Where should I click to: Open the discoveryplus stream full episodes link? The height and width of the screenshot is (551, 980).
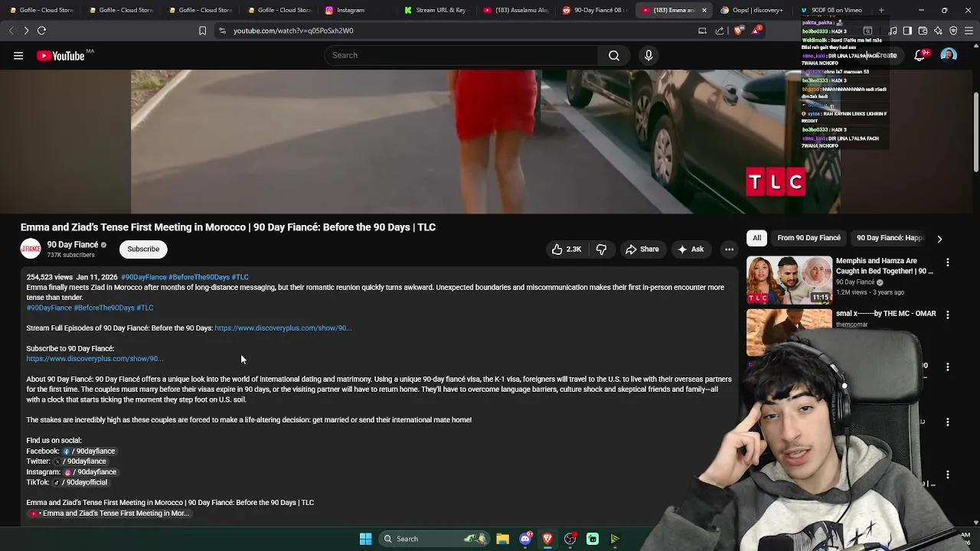pyautogui.click(x=283, y=328)
